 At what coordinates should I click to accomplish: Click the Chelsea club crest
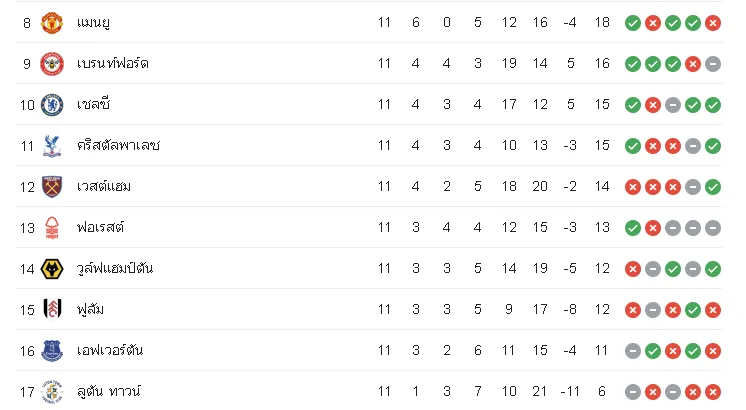pos(52,105)
